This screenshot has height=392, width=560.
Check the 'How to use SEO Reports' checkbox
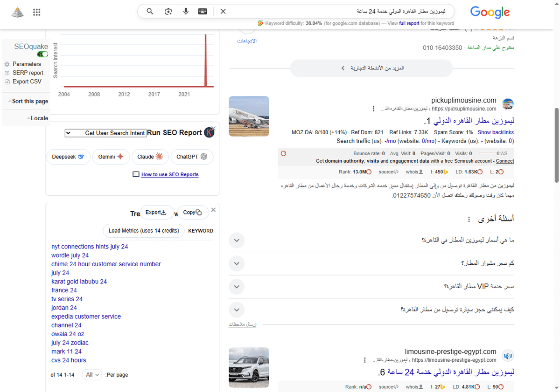click(136, 174)
